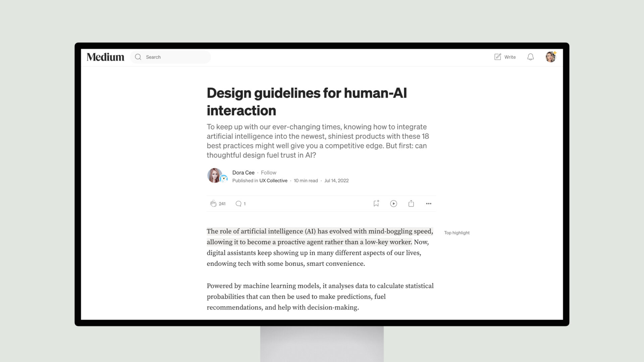Click the Dora Cee author name link
Screen dimensions: 644x362
coord(243,172)
